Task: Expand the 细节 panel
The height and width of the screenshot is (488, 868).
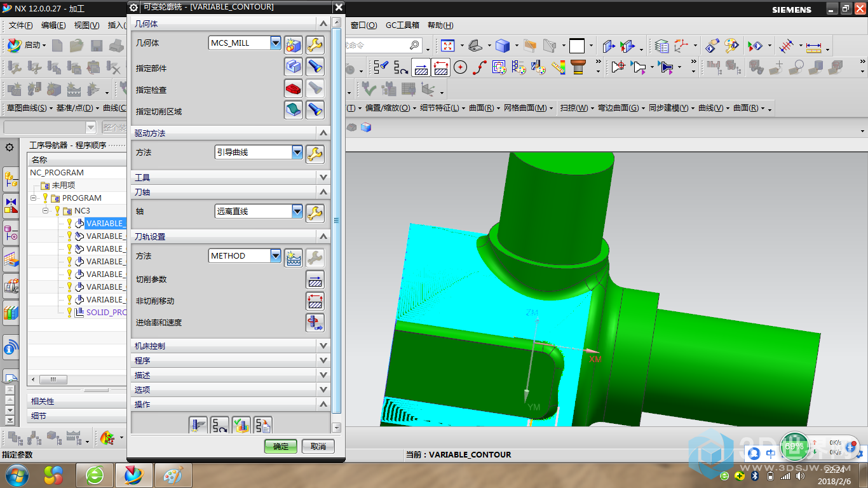Action: click(78, 416)
